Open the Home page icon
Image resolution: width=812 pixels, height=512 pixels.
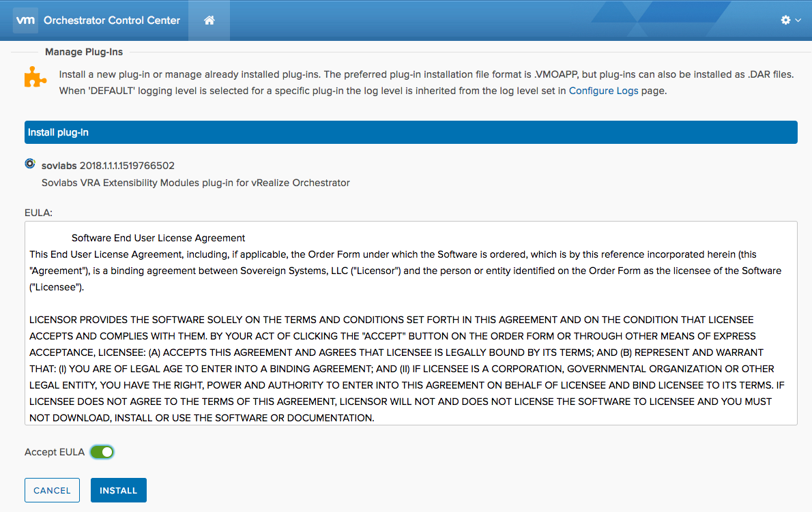point(209,20)
